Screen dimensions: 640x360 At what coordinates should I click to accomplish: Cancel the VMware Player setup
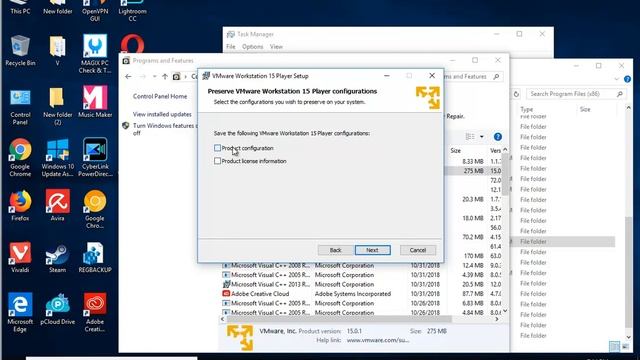[x=418, y=250]
